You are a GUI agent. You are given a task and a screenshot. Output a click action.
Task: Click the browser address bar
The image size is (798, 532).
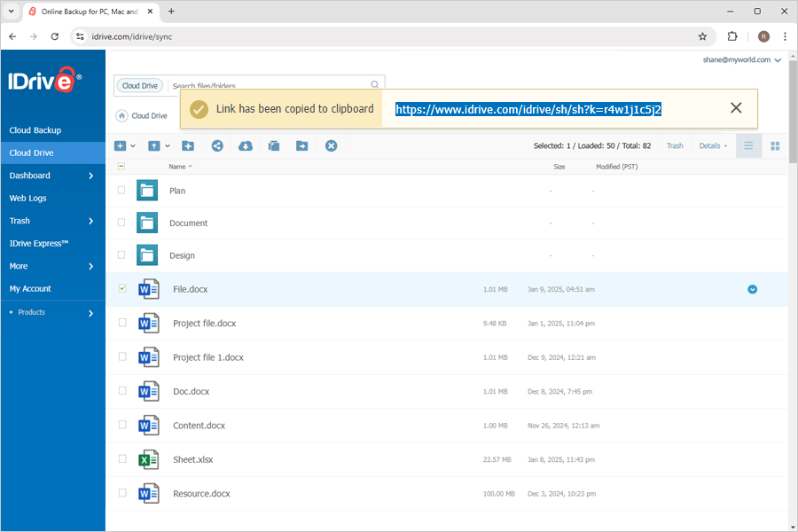coord(392,36)
